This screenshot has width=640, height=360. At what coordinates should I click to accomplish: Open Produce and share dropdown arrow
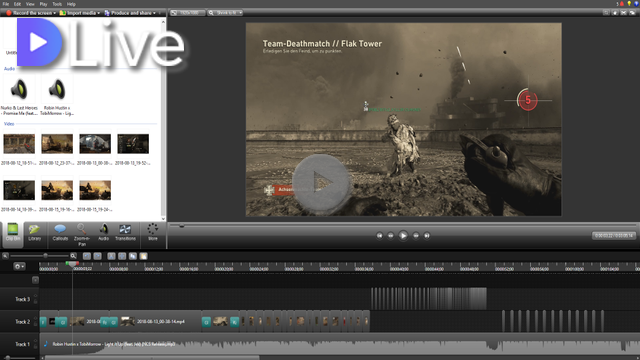point(154,13)
